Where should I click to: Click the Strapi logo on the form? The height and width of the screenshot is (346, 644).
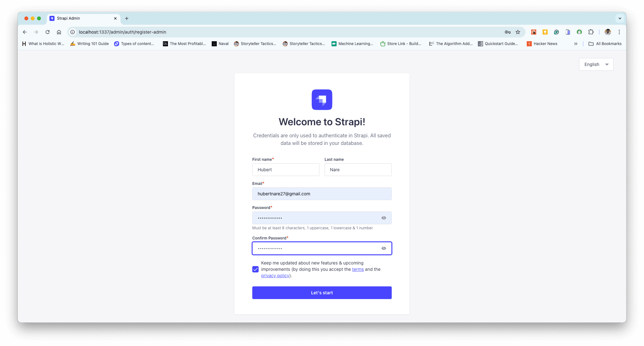[322, 100]
